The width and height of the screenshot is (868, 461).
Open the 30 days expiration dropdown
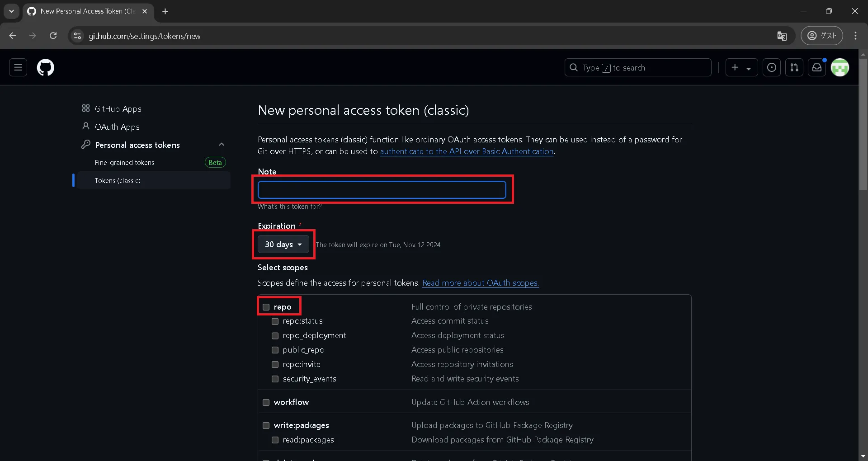[283, 244]
